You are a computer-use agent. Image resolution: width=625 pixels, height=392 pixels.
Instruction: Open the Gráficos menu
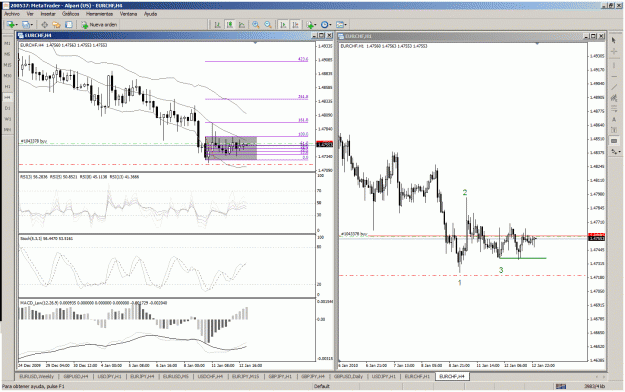(x=71, y=14)
